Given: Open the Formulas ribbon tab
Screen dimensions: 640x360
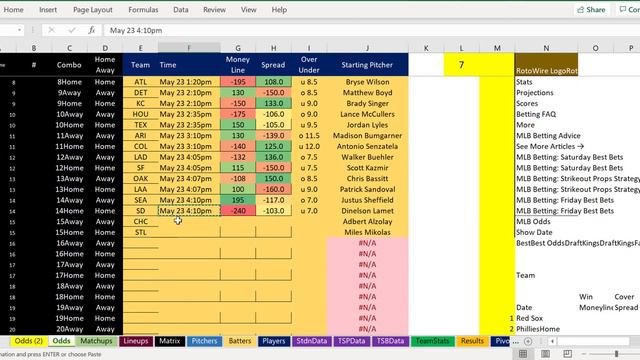Looking at the screenshot, I should (x=143, y=10).
